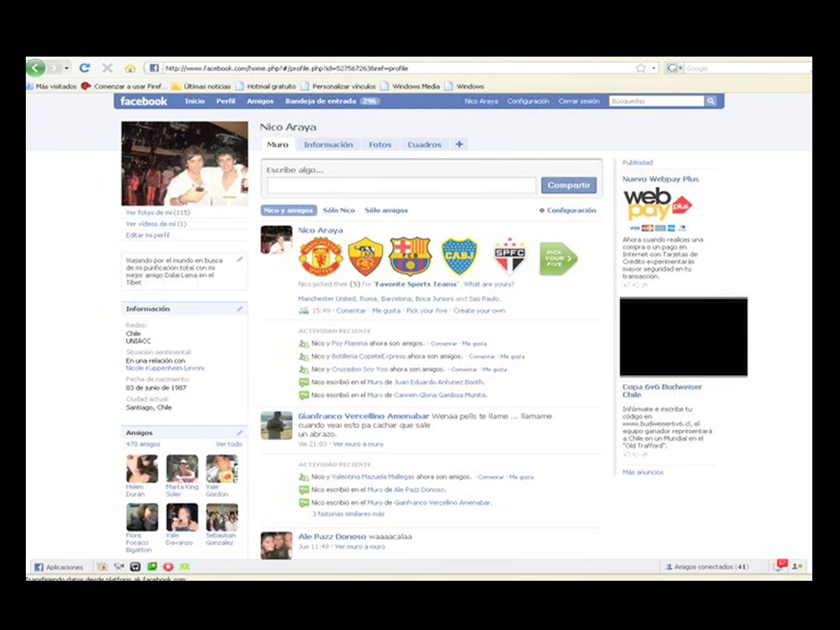Viewport: 840px width, 630px height.
Task: Open Nico Araya's large profile photo
Action: [185, 164]
